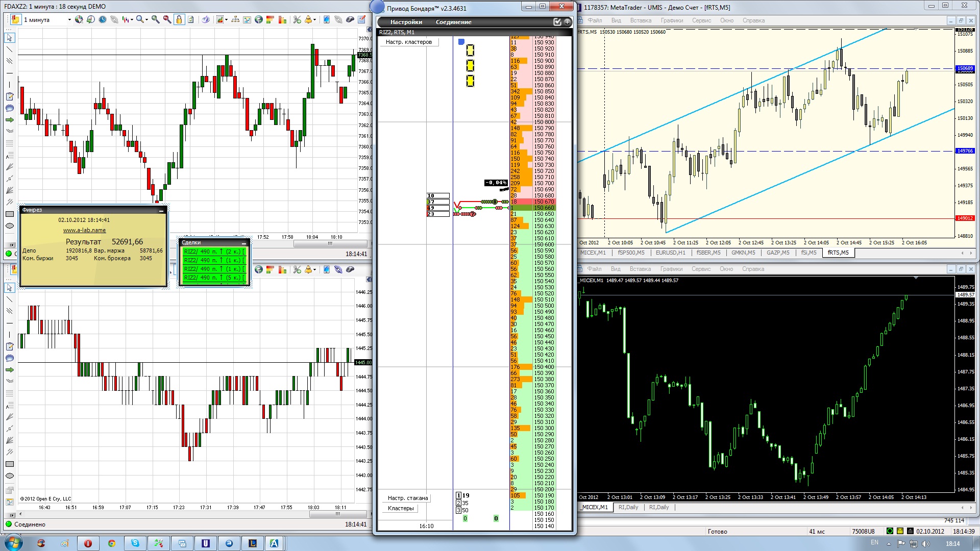Click the yellow square marker at top of cluster column

pos(470,50)
